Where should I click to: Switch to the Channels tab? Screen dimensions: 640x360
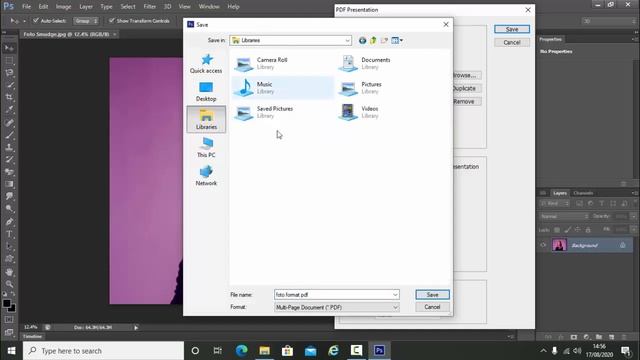[583, 193]
